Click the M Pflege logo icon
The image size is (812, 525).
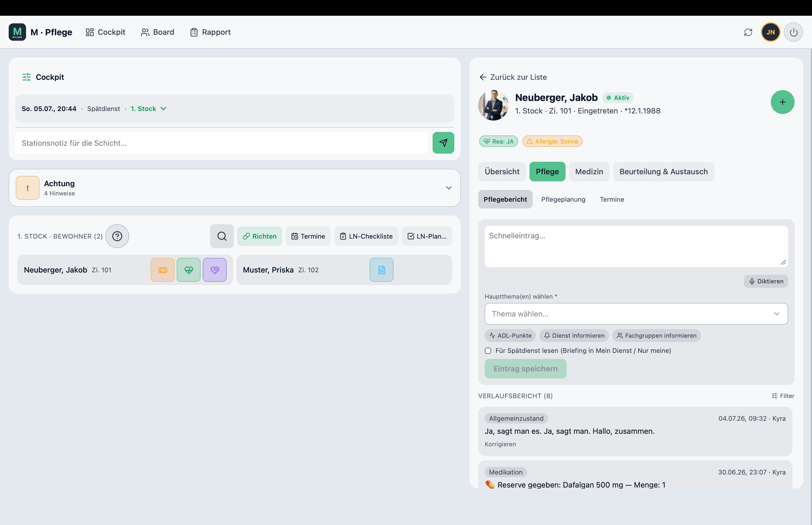(x=17, y=32)
